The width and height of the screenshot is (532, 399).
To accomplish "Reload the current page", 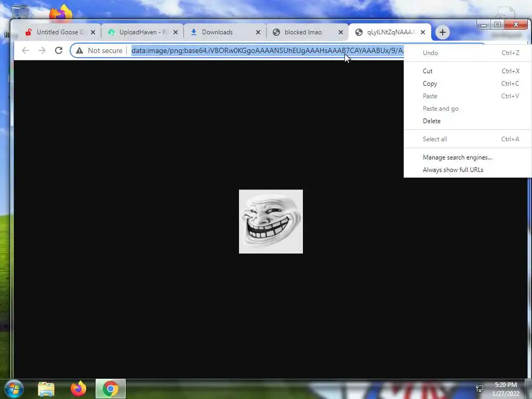I will pyautogui.click(x=59, y=50).
